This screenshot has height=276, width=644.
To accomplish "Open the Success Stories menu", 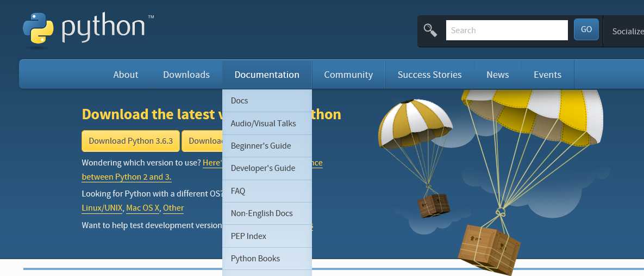I will point(430,75).
